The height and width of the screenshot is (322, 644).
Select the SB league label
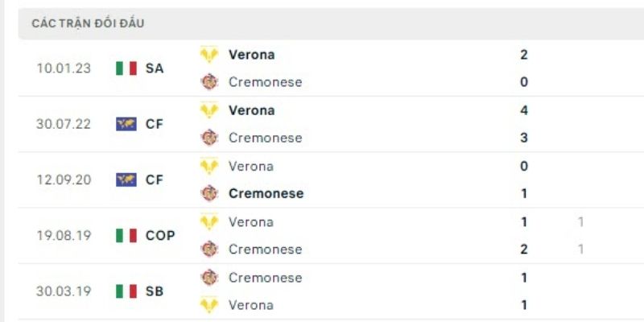(x=155, y=291)
